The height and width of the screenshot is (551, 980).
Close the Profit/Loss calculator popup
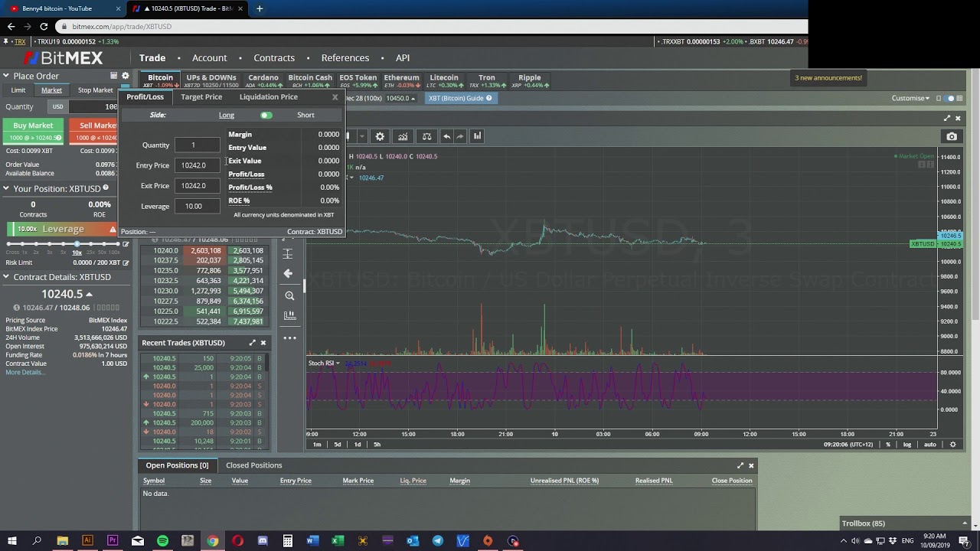pos(335,97)
